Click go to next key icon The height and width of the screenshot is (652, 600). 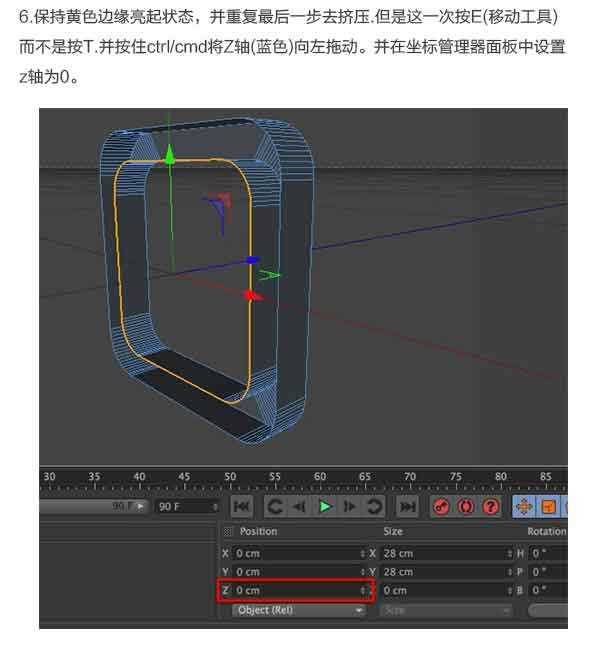click(x=374, y=507)
